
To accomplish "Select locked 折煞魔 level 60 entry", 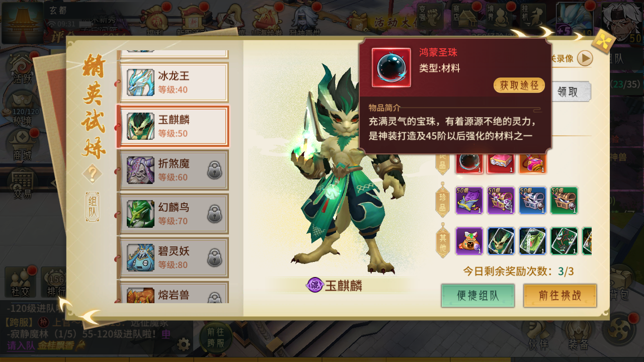I will pos(173,170).
